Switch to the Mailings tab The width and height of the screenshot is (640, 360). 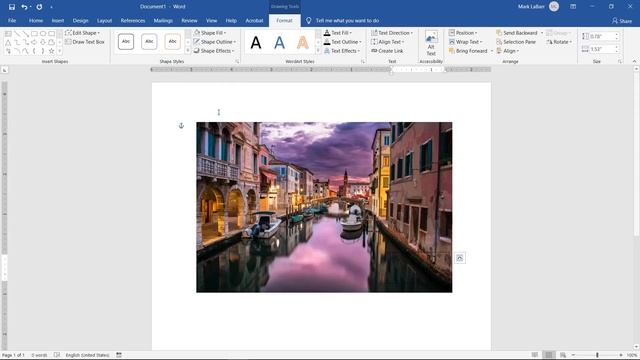coord(163,20)
